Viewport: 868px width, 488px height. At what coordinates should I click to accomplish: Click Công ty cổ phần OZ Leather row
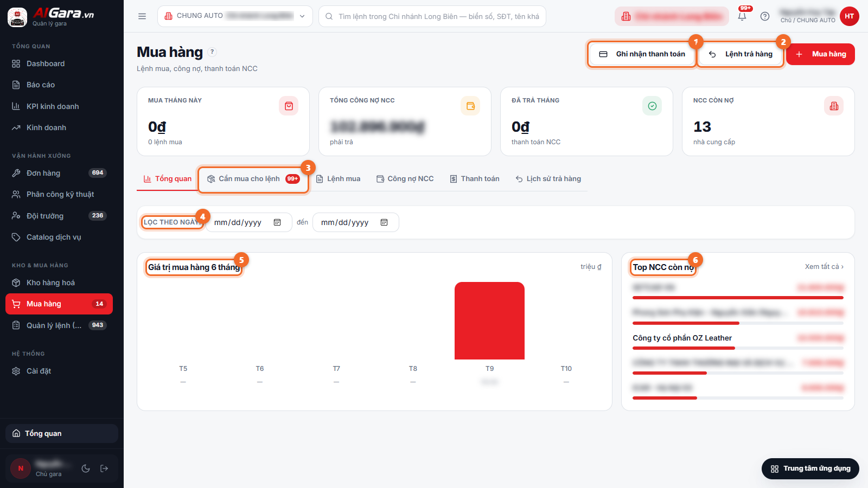[738, 342]
